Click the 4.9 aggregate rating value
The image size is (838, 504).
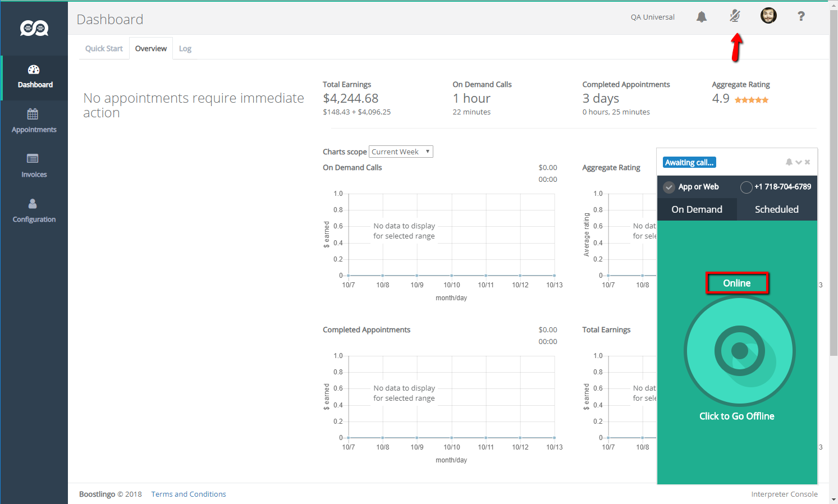(721, 98)
